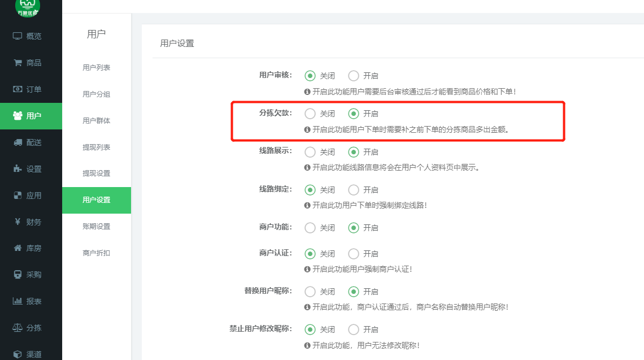The height and width of the screenshot is (360, 644).
Task: Click the store logo at top left
Action: click(x=32, y=7)
